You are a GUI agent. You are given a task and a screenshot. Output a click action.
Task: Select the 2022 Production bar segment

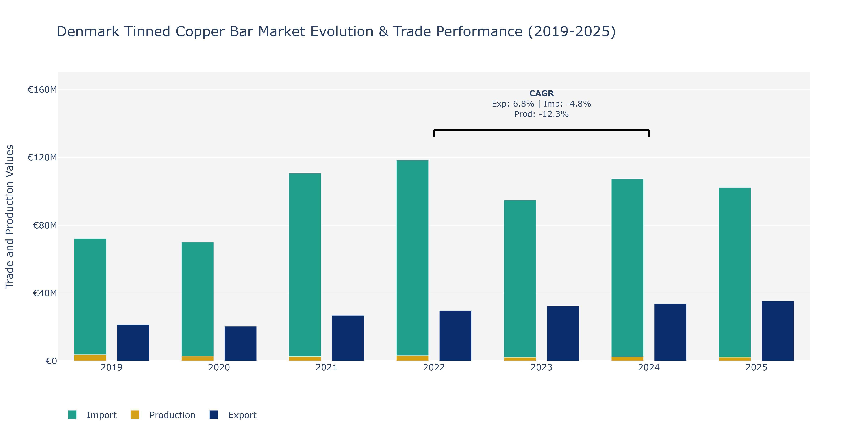[412, 358]
